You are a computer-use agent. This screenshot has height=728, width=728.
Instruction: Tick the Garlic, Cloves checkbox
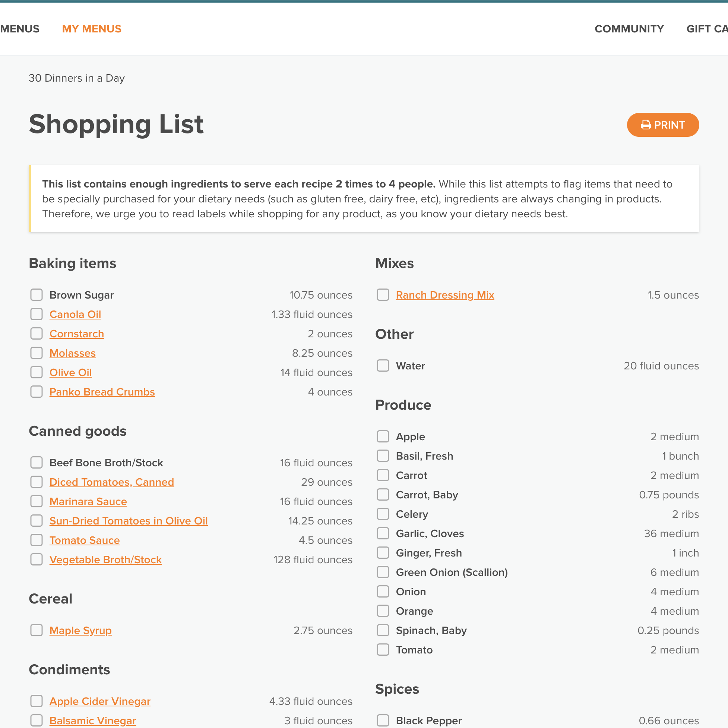(x=383, y=533)
